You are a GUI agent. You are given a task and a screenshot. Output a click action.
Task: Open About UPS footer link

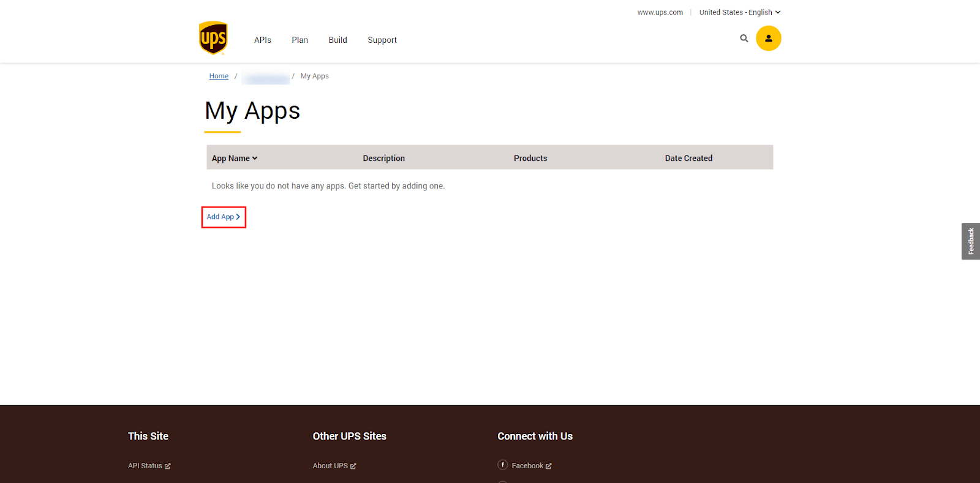(x=334, y=466)
